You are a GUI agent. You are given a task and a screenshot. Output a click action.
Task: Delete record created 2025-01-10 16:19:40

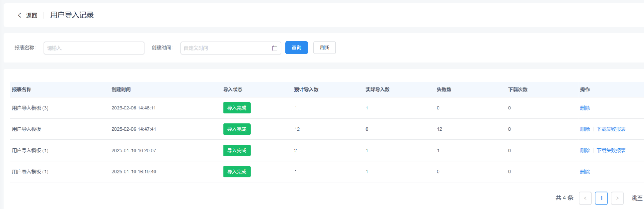click(585, 172)
